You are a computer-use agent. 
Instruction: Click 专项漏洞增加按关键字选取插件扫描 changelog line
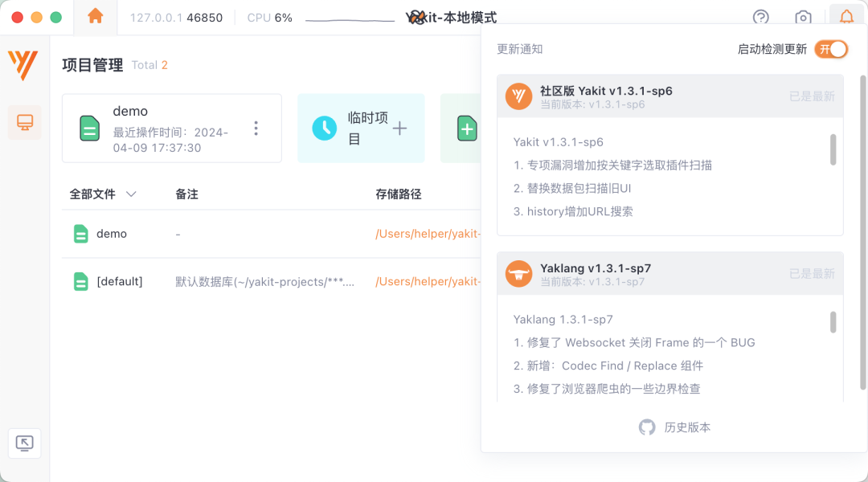point(612,165)
